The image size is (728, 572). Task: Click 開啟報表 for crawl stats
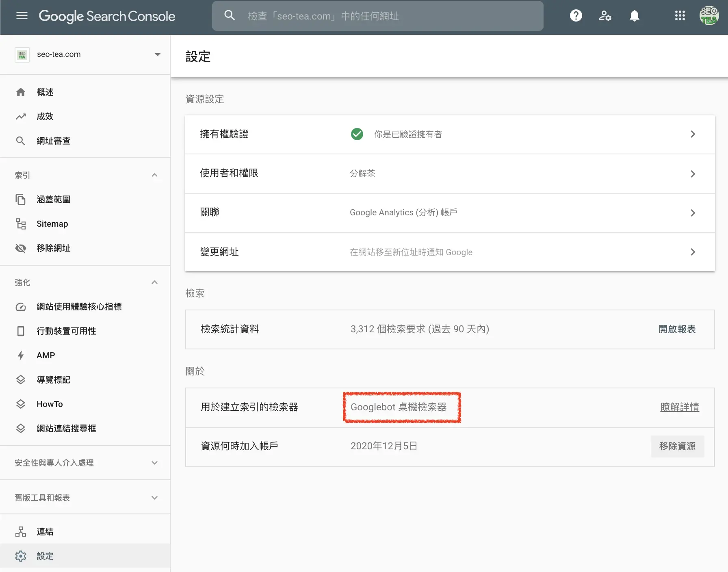(677, 329)
